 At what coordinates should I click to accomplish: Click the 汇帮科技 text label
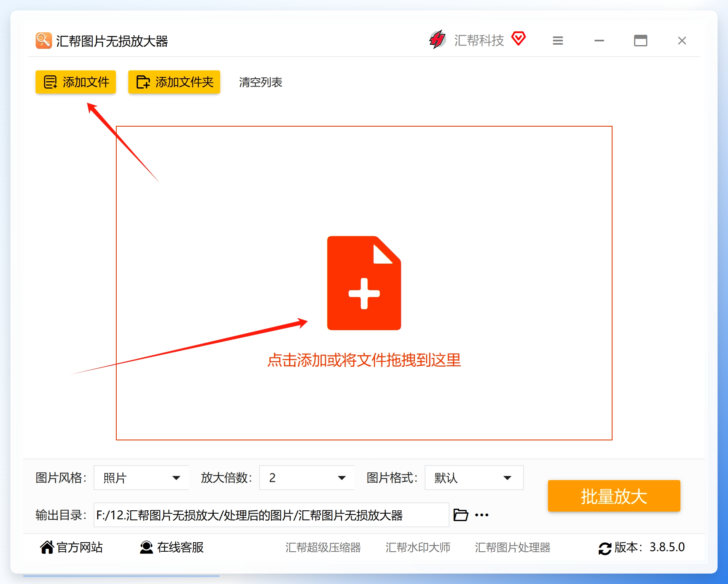click(x=479, y=40)
